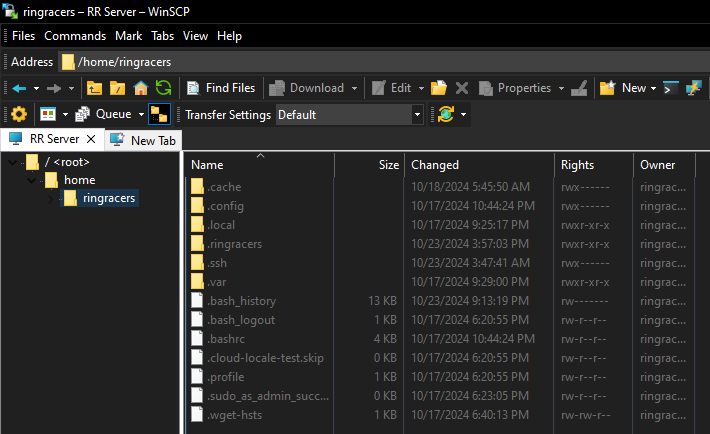Sort by Owner column header
This screenshot has height=434, width=710.
tap(664, 165)
